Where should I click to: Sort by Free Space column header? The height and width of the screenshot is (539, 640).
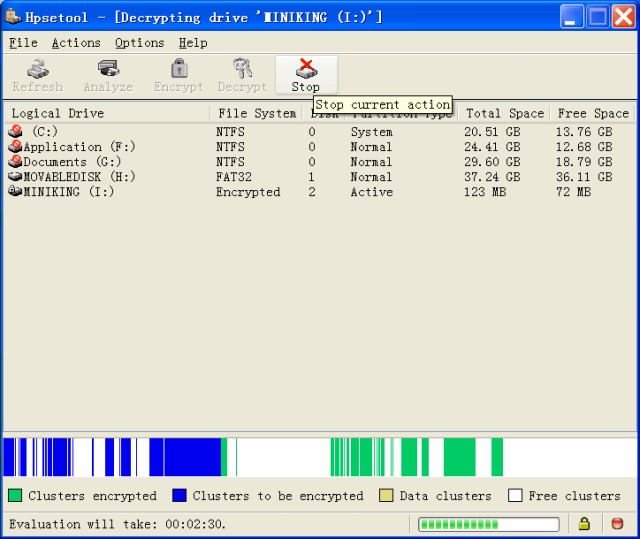pyautogui.click(x=593, y=114)
